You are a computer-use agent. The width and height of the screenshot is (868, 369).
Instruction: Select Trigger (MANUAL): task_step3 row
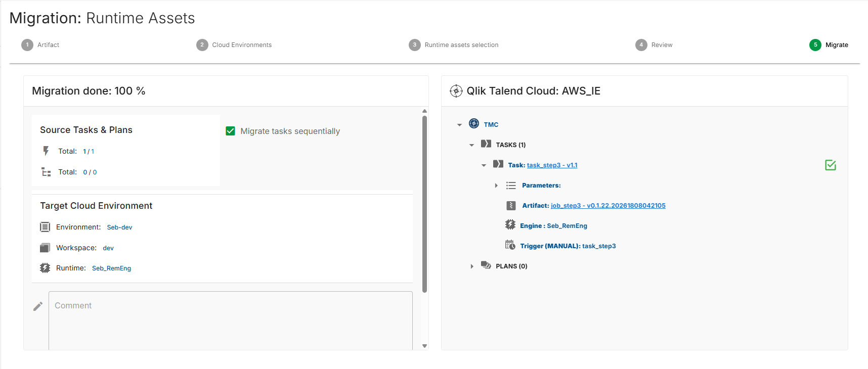(x=568, y=246)
